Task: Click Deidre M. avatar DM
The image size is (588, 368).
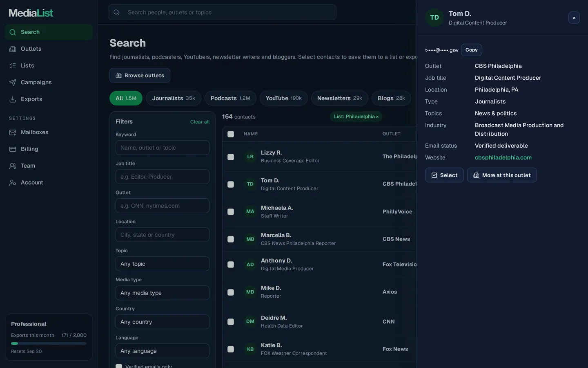Action: (x=250, y=321)
